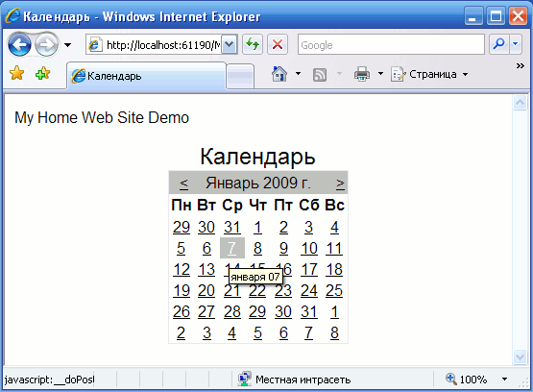The height and width of the screenshot is (392, 533).
Task: Refresh the page with green arrows
Action: pos(253,44)
